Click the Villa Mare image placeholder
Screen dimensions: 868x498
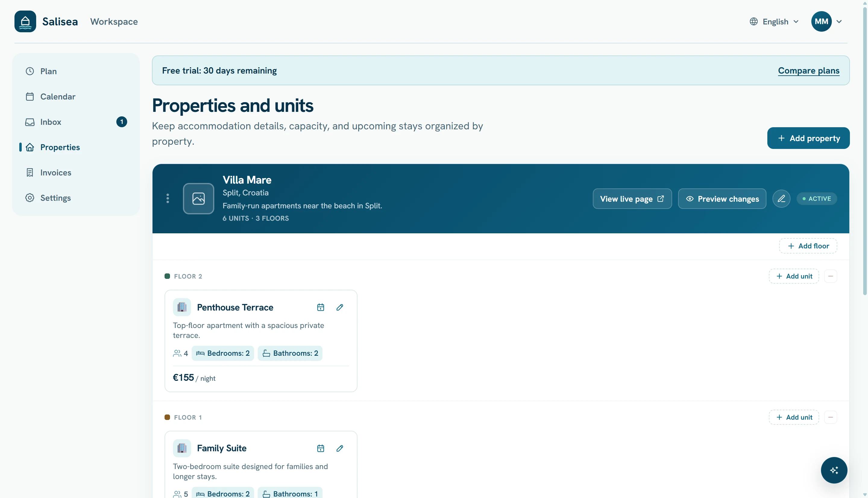tap(198, 198)
